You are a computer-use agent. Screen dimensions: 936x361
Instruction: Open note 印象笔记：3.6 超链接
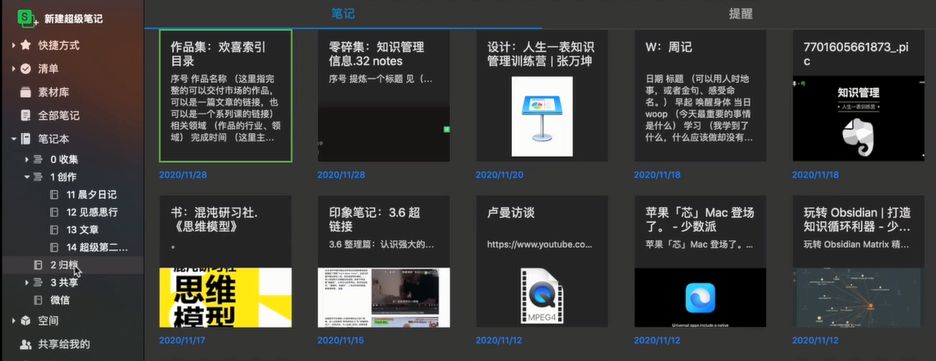pyautogui.click(x=384, y=261)
